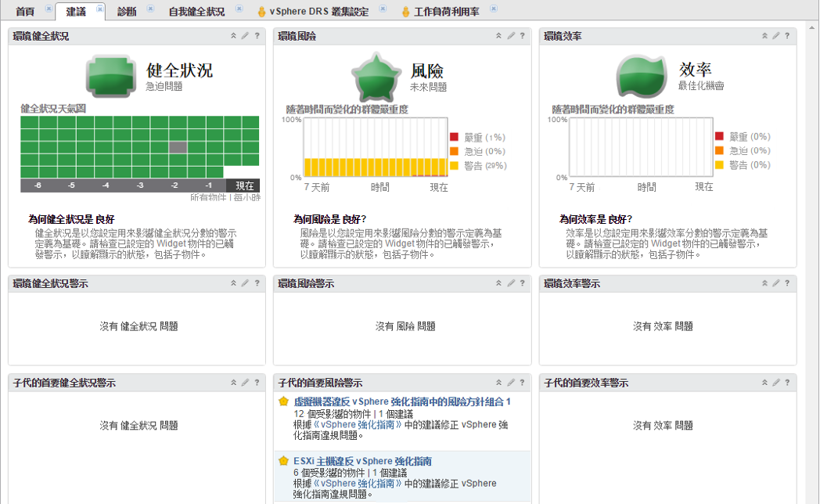
Task: Collapse the 環境風險 widget panel
Action: [499, 36]
